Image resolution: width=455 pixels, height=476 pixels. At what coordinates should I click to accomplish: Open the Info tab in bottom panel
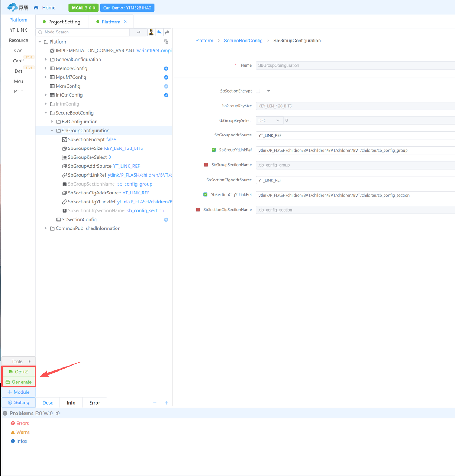(x=71, y=403)
